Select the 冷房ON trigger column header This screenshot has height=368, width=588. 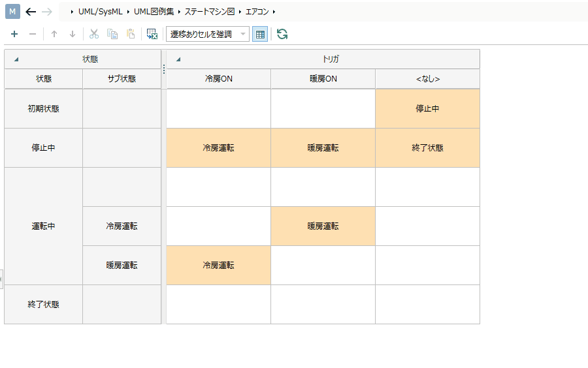point(219,79)
